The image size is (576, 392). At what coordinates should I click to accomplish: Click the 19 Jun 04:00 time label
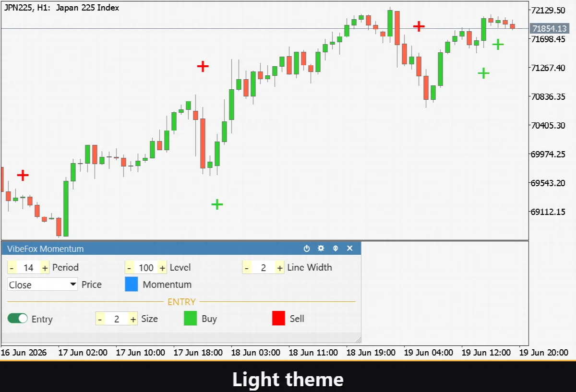point(428,353)
